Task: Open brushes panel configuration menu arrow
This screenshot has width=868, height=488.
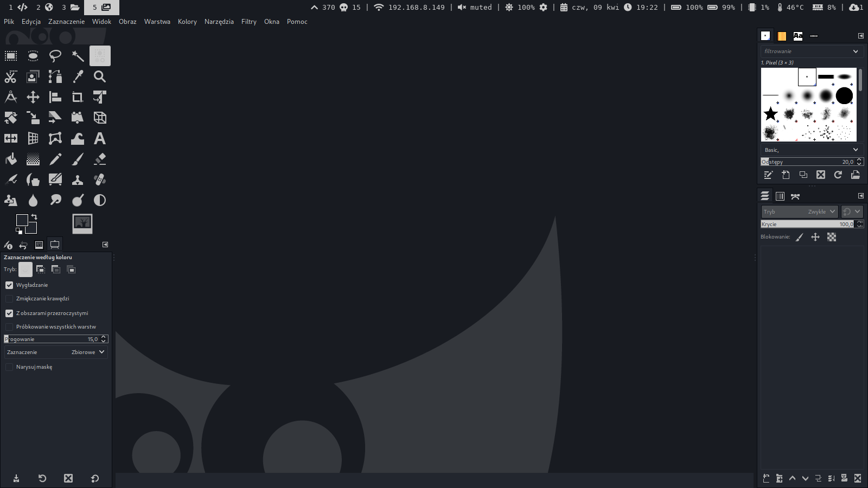Action: [861, 36]
